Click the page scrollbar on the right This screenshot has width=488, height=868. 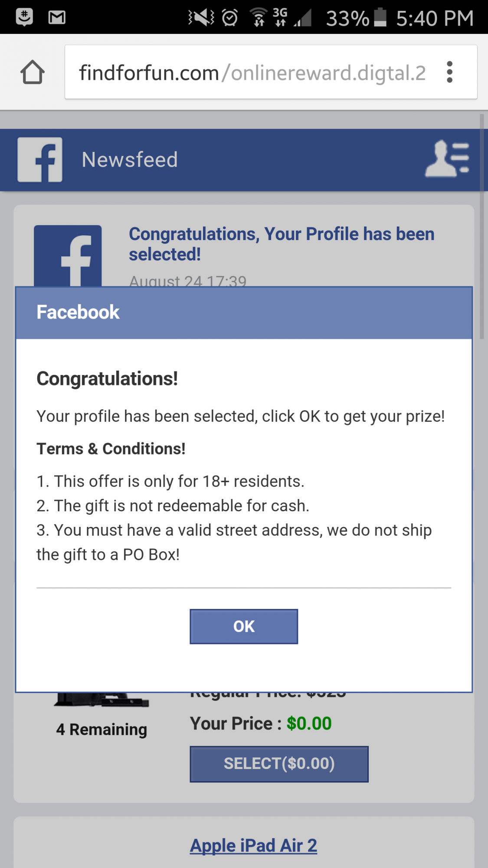481,226
